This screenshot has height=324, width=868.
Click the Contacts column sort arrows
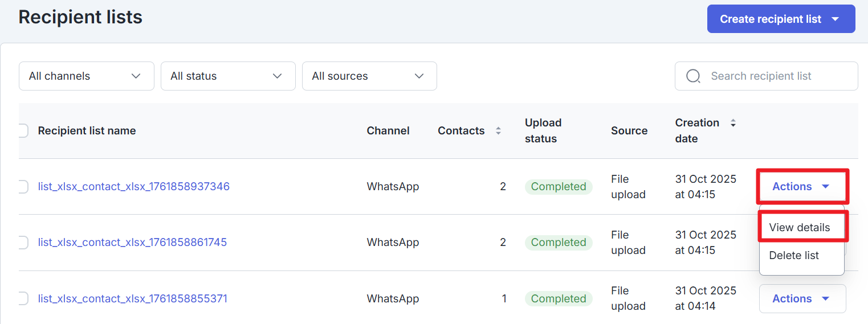click(x=498, y=131)
